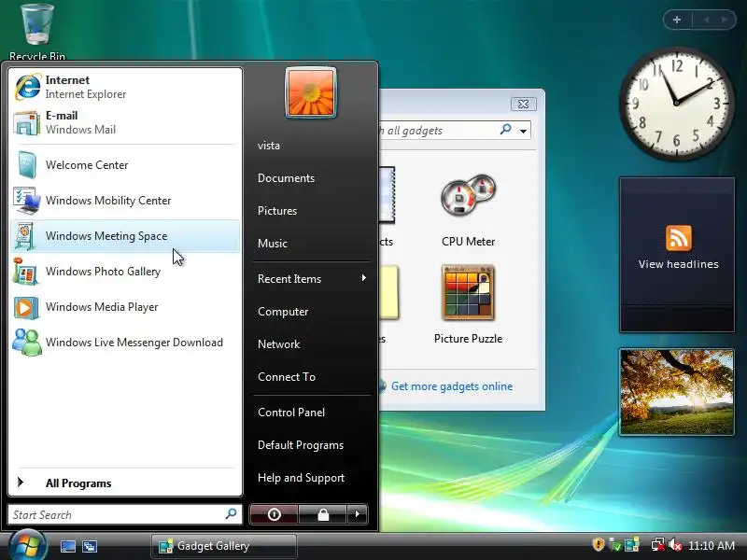Click the power sleep button
The image size is (747, 560).
click(274, 514)
